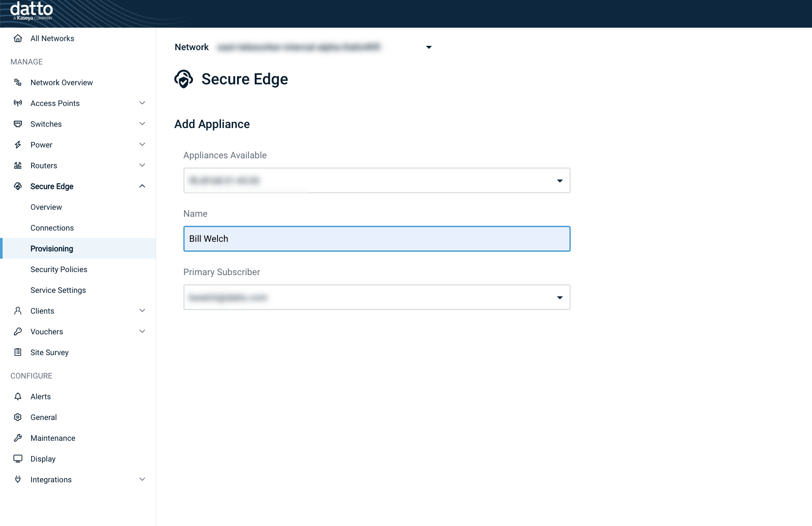
Task: Click the Maintenance wrench icon
Action: pos(18,438)
